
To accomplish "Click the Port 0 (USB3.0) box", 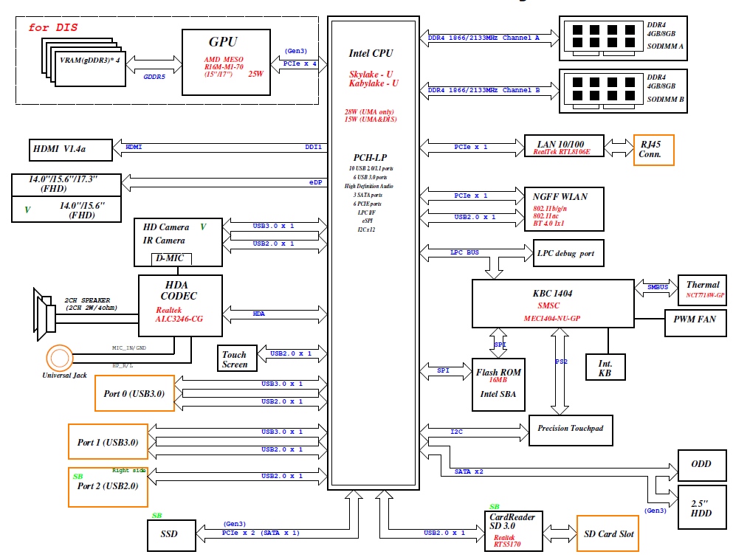I will [x=134, y=393].
